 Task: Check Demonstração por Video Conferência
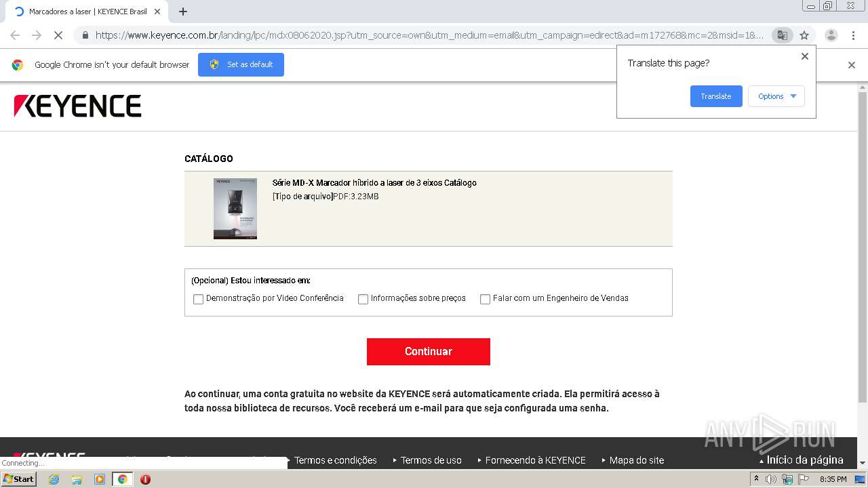click(199, 299)
